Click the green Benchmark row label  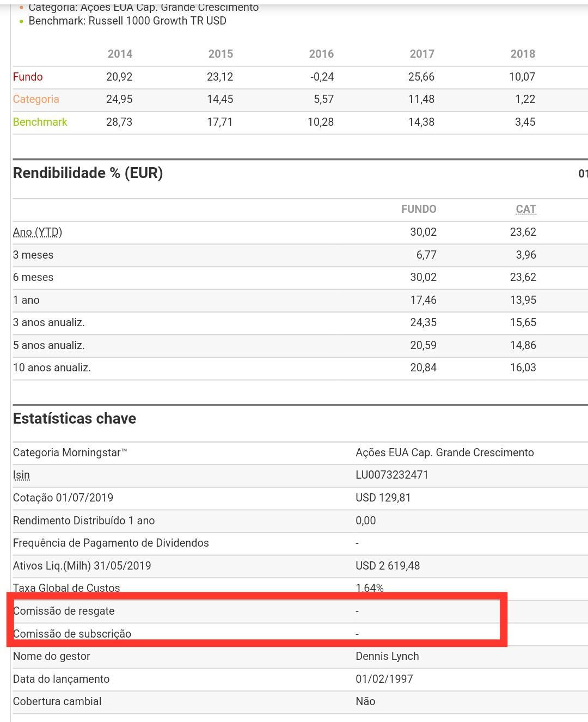coord(40,122)
